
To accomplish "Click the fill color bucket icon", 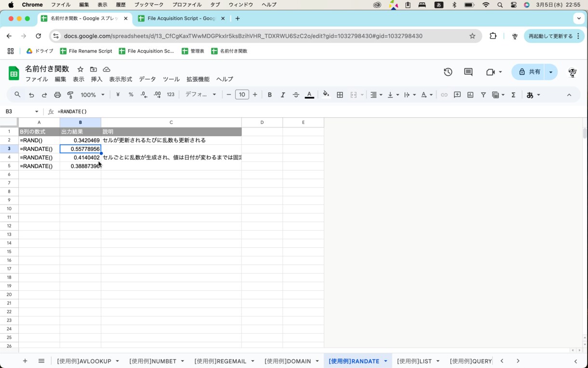I will pos(326,95).
